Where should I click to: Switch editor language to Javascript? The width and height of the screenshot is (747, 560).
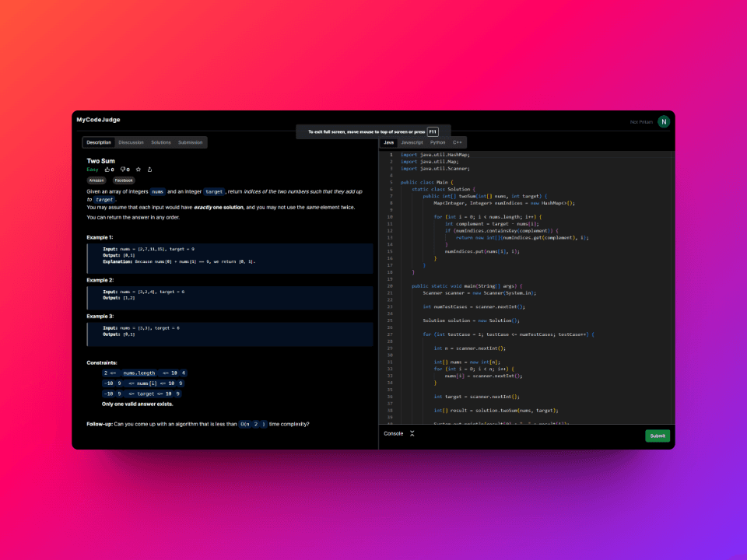coord(412,143)
